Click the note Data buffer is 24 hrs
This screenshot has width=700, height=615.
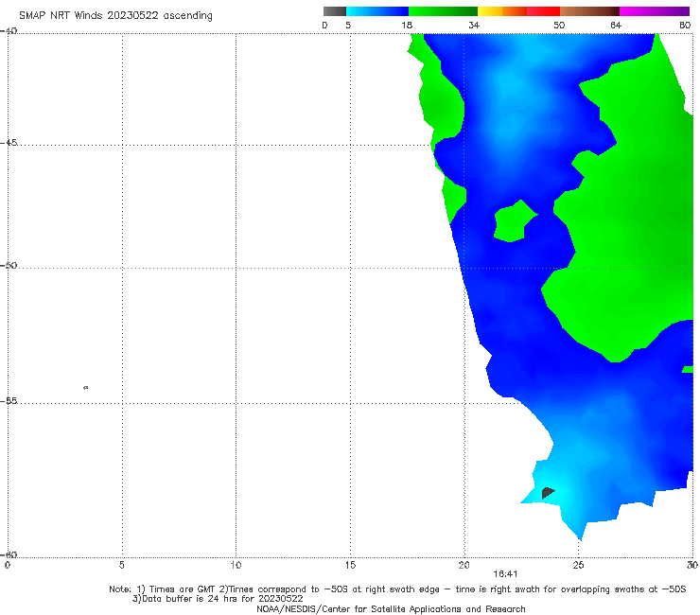pyautogui.click(x=218, y=599)
